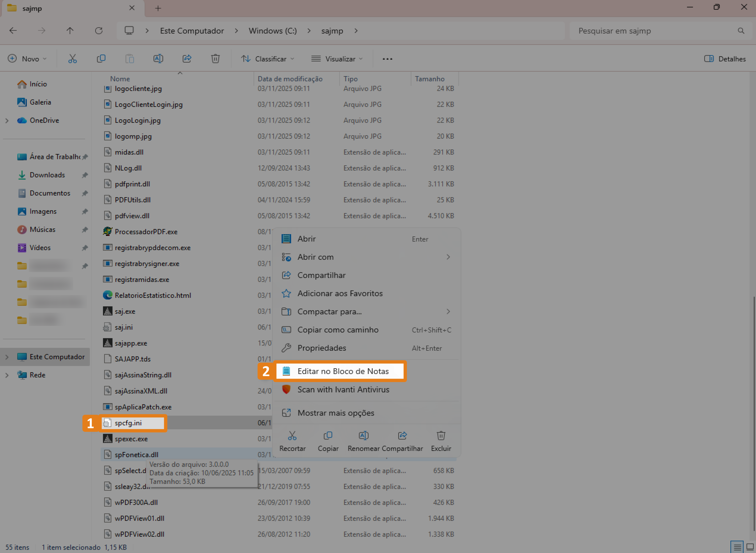Switch to the large thumbnails view toggle
756x553 pixels.
[x=750, y=547]
